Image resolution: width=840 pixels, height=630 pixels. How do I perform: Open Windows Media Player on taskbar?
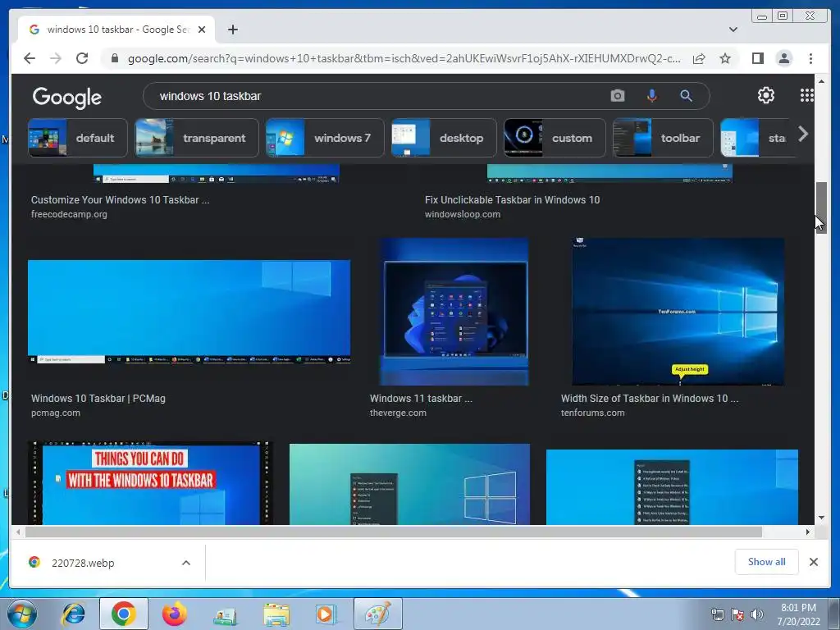tap(326, 614)
